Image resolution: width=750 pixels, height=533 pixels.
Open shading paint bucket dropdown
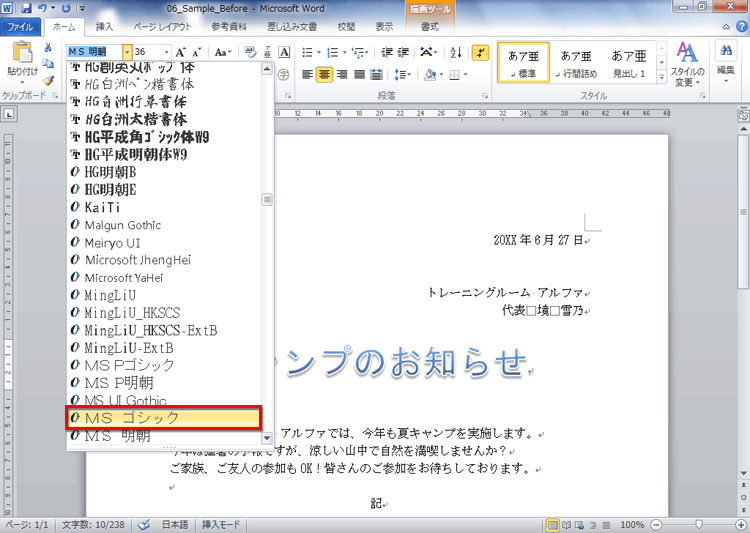coord(441,74)
